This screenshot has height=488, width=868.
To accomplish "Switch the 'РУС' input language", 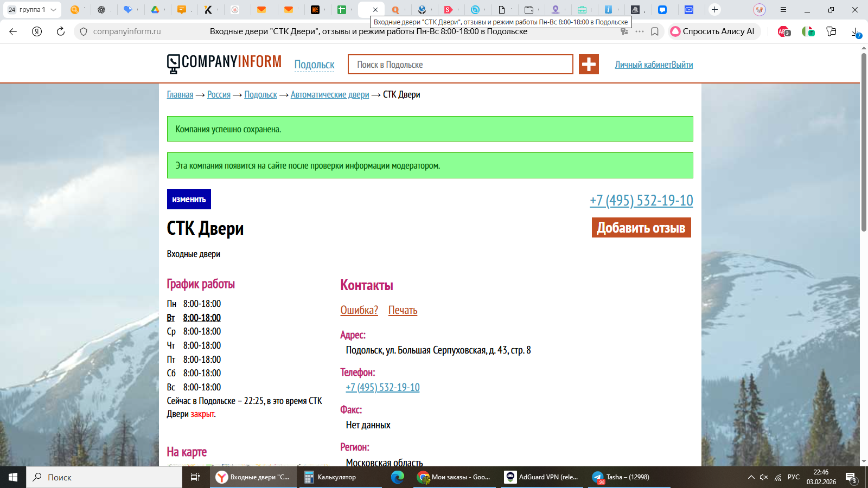I will pos(794,477).
